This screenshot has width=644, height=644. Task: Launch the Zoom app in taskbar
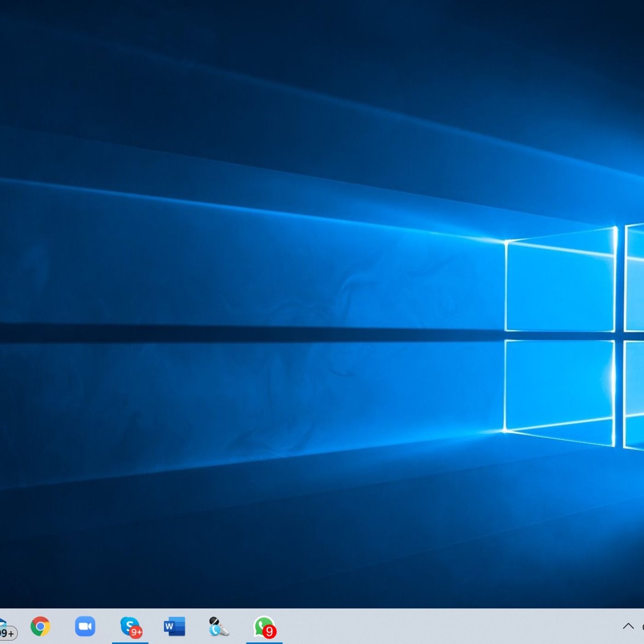click(85, 626)
